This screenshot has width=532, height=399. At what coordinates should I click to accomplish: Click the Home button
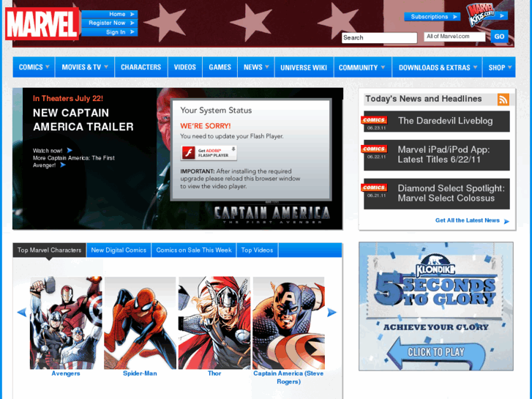click(110, 14)
